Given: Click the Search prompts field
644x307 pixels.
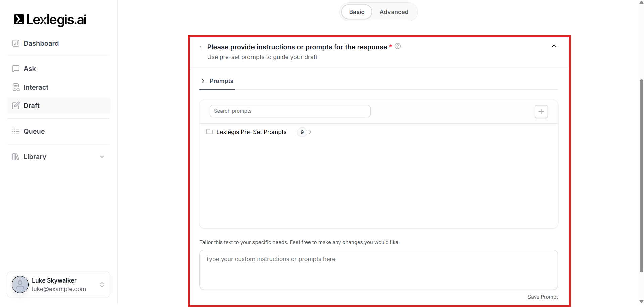Looking at the screenshot, I should 290,111.
